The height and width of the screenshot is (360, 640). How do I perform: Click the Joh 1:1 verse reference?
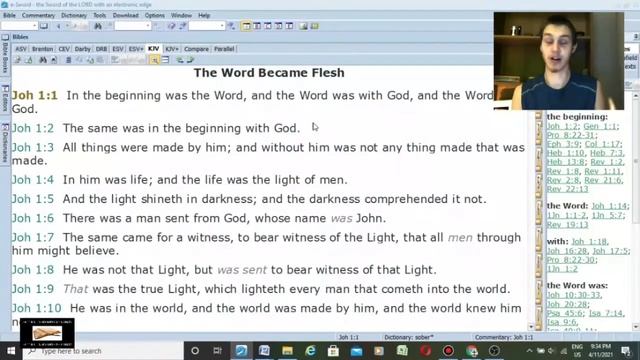(35, 96)
